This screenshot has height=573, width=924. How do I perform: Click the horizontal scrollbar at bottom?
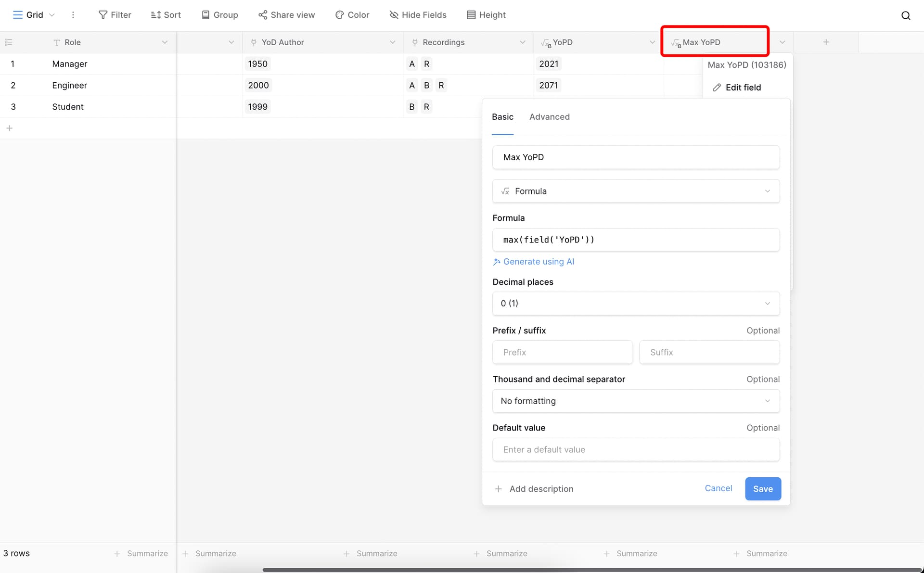(592, 570)
